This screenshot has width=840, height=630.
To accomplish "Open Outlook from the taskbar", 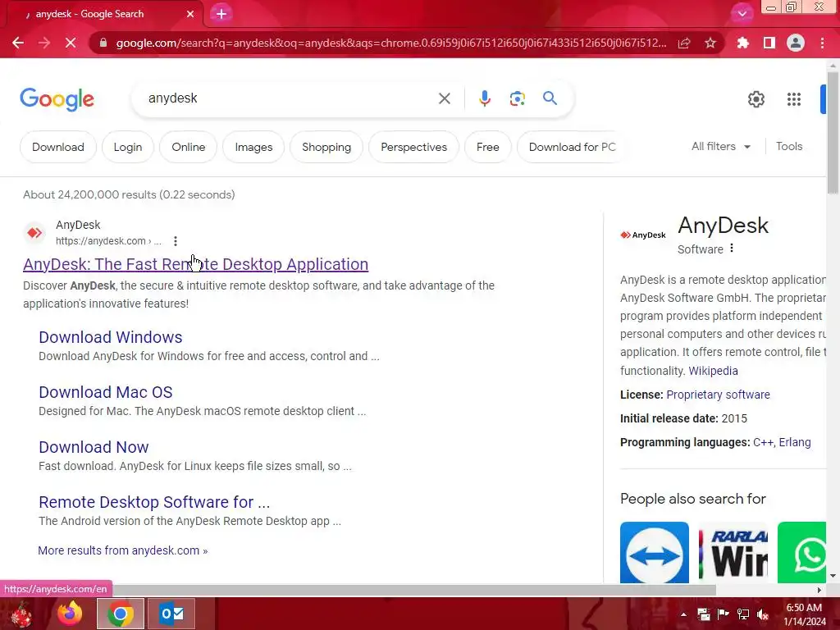I will [x=171, y=614].
